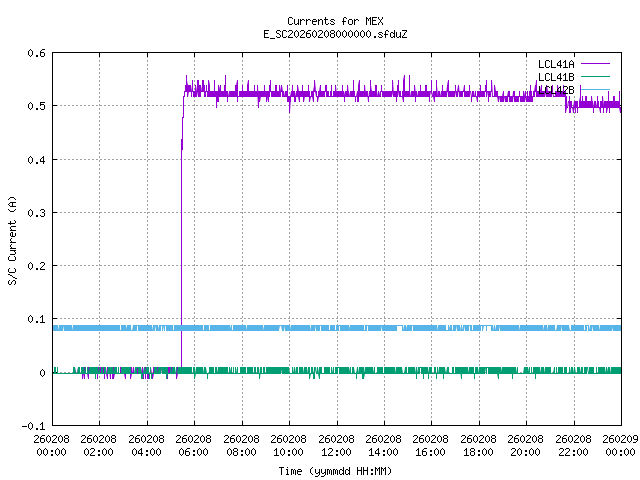Screen dimensions: 640x480
Task: Click the purple trace's steep rise before 06:00
Action: [181, 250]
